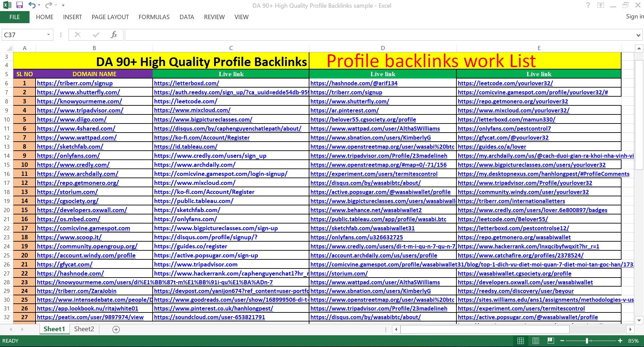Screen dimensions: 644x347
Task: Click the Undo icon
Action: (x=32, y=5)
